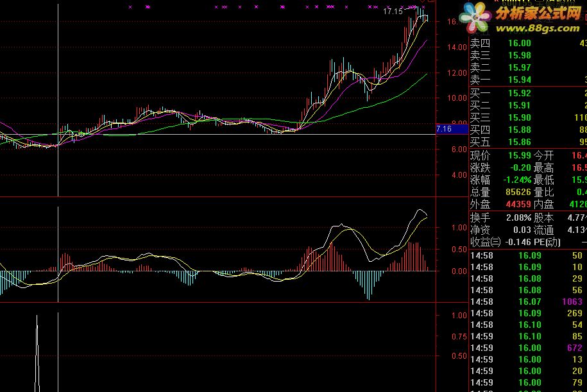Click the 0.75 indicator axis label

pyautogui.click(x=459, y=337)
